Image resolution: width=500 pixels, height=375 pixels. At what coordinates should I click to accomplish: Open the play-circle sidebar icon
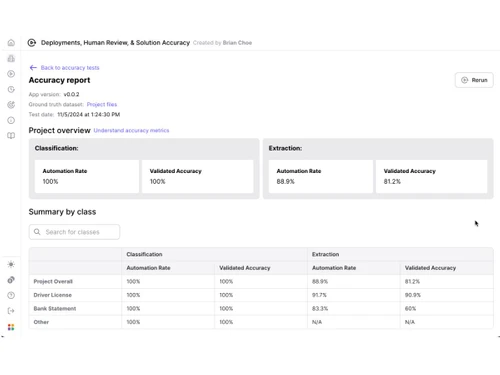pyautogui.click(x=11, y=74)
